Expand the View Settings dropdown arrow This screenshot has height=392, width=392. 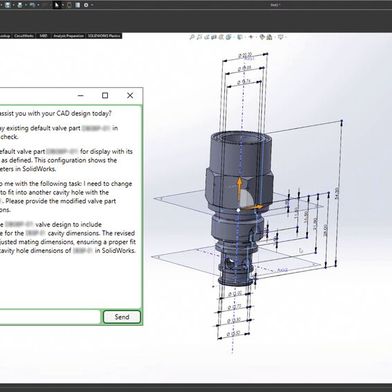[285, 37]
